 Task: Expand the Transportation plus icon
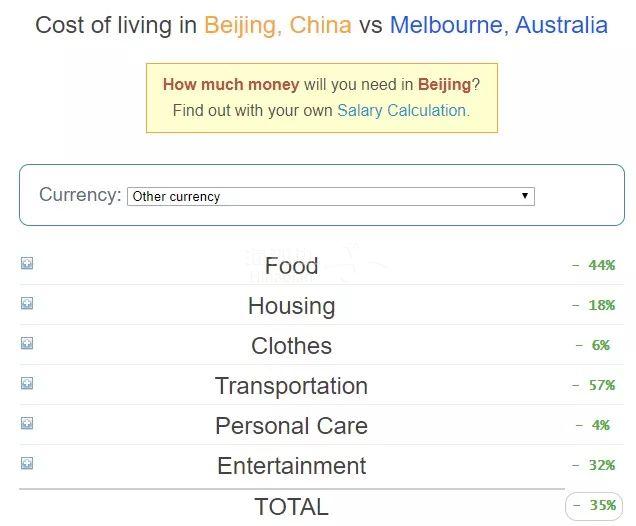coord(27,383)
